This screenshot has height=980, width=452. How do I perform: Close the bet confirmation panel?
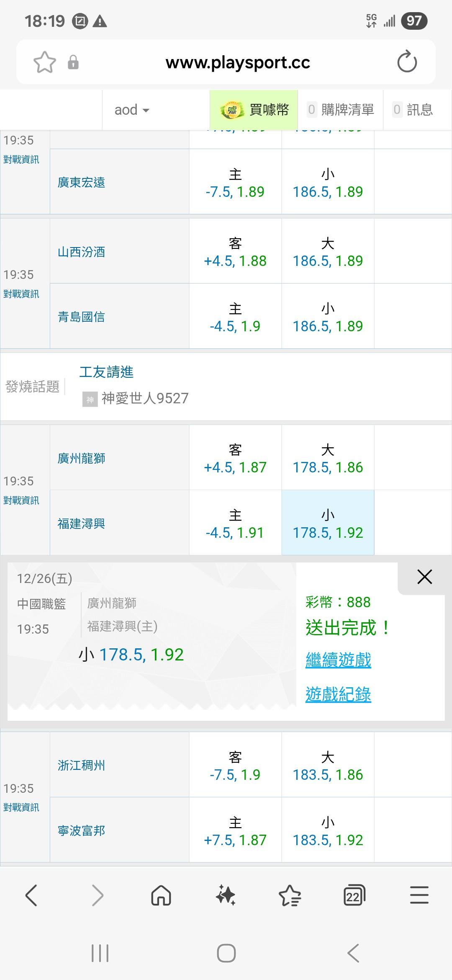pyautogui.click(x=424, y=577)
